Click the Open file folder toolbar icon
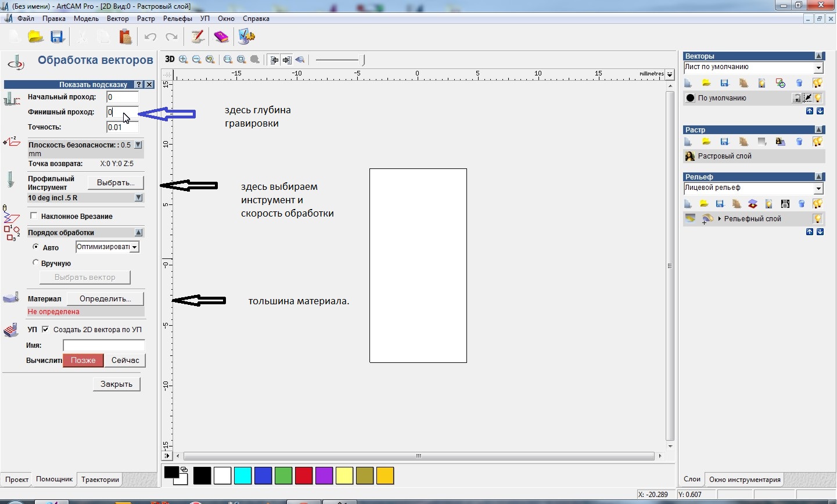 coord(36,37)
